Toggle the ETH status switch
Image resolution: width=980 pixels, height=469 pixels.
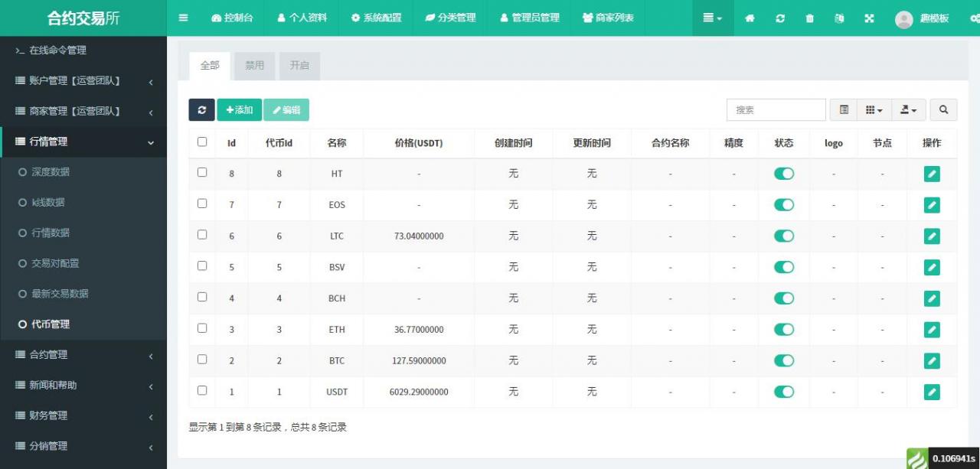784,330
